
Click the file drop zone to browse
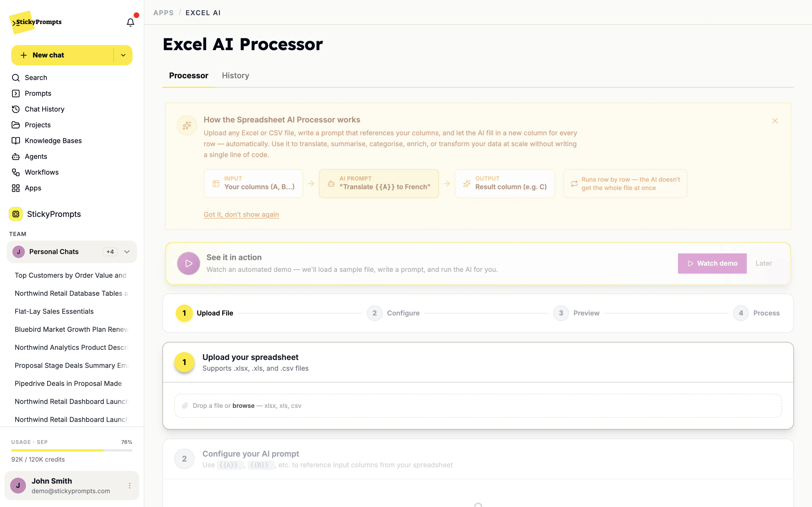(478, 406)
